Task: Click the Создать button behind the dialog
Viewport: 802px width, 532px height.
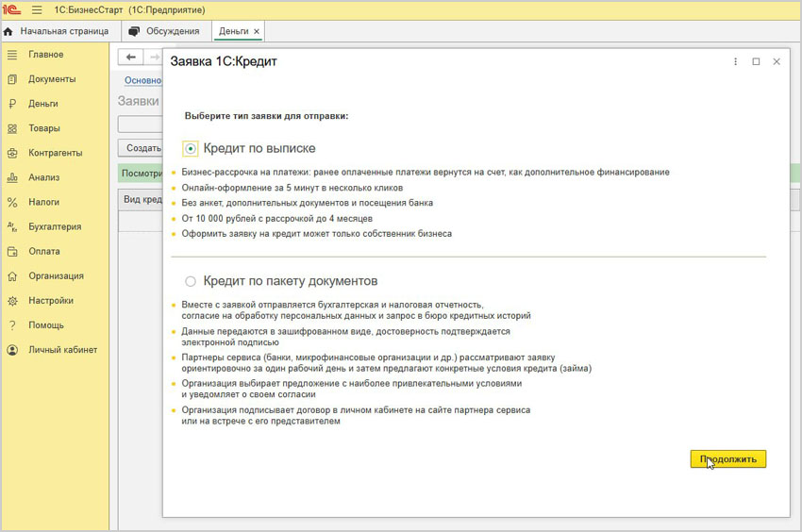Action: [x=141, y=148]
